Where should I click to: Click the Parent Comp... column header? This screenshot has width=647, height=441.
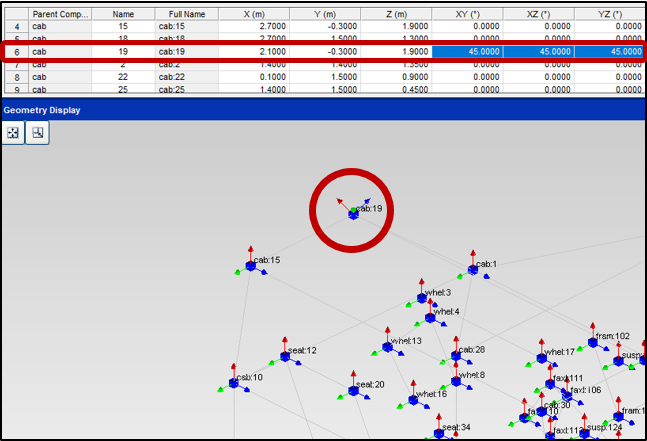[60, 14]
